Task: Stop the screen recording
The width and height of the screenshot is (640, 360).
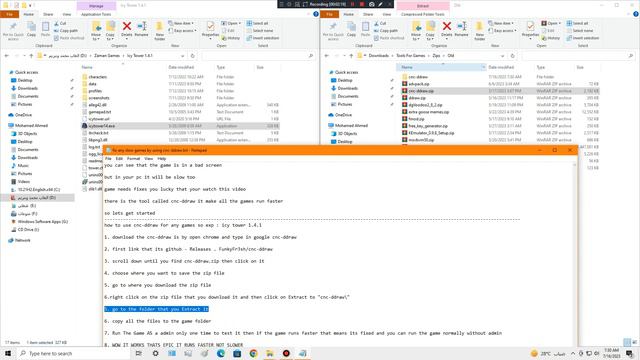Action: tap(362, 4)
